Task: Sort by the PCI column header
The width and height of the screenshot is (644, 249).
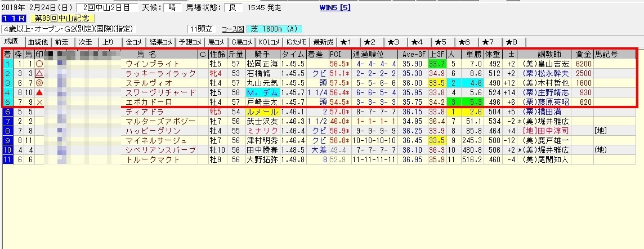Action: coord(339,54)
